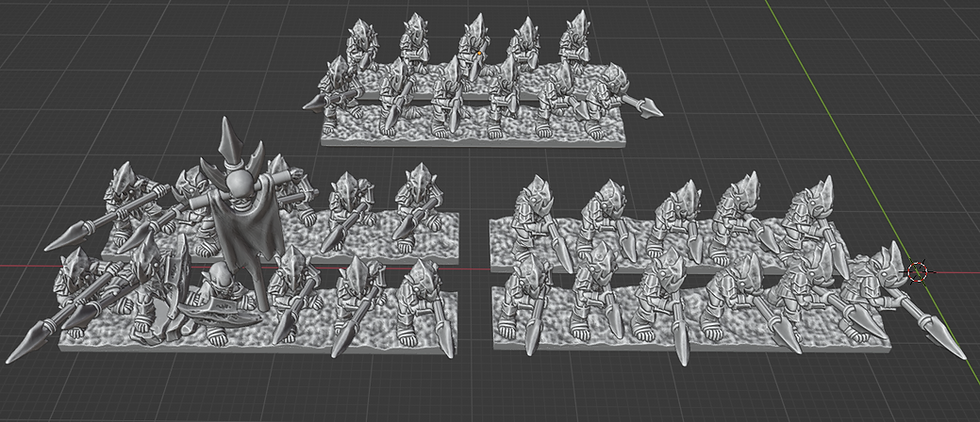Screen dimensions: 980x422
Task: Select the large axe blade in left unit
Action: pos(219,312)
